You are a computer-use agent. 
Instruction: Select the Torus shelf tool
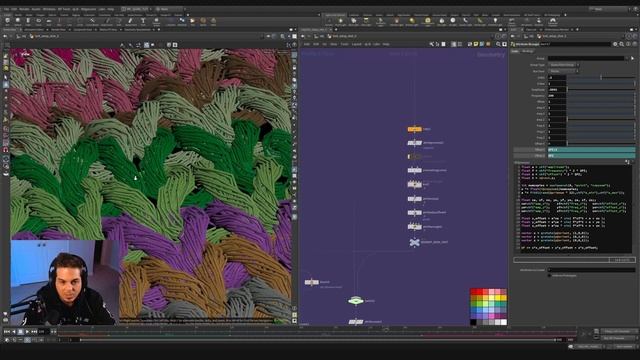(39, 21)
